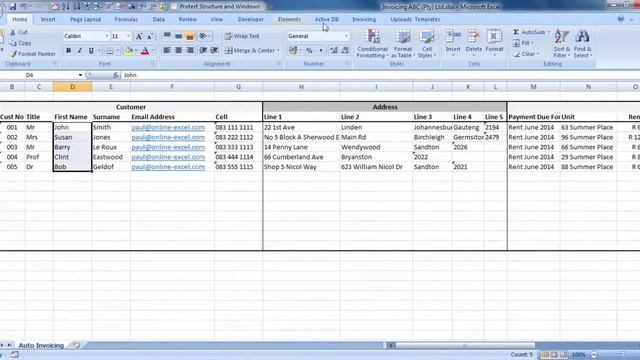Toggle Merge & Center
This screenshot has height=360, width=640.
click(250, 51)
